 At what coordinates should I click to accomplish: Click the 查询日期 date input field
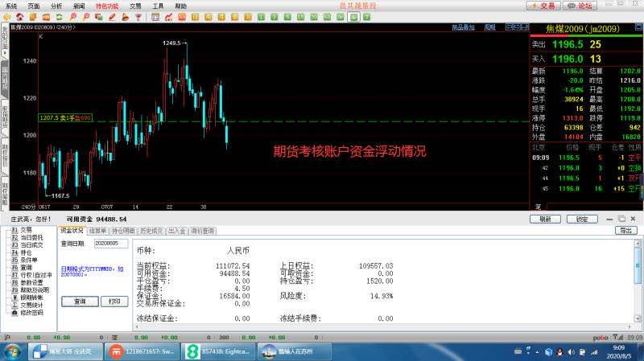tap(111, 244)
